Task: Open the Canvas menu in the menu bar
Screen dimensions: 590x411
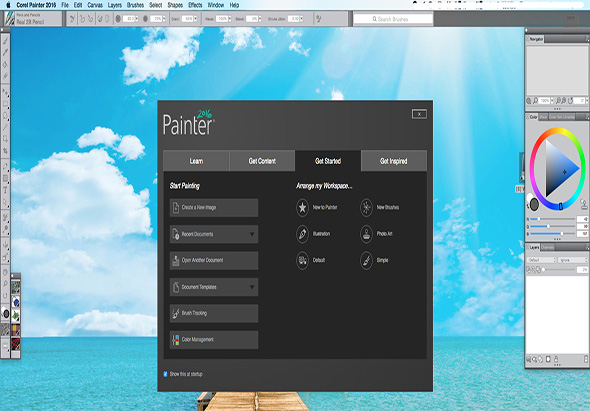Action: (94, 5)
